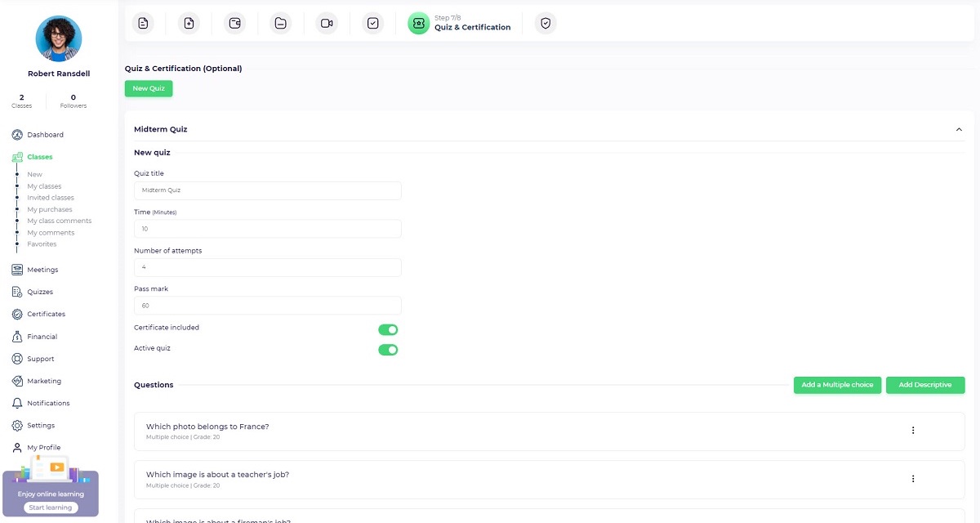Image resolution: width=980 pixels, height=523 pixels.
Task: Collapse the Midterm Quiz panel chevron
Action: (x=959, y=129)
